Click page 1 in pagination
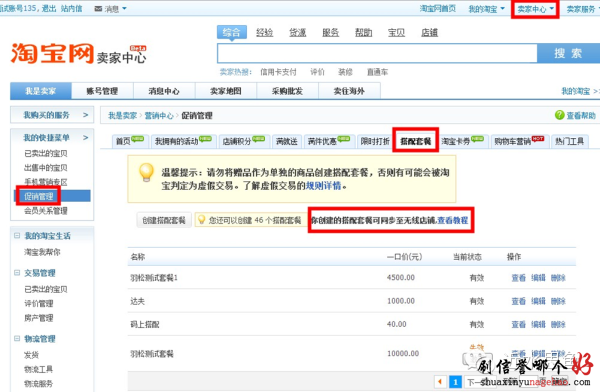This screenshot has width=600, height=392. [x=455, y=382]
